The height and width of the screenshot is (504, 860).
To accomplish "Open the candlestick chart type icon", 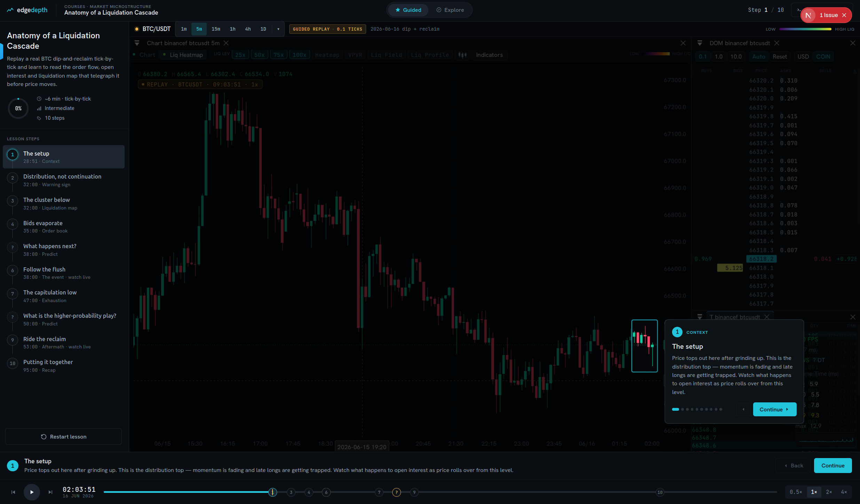I will 462,55.
